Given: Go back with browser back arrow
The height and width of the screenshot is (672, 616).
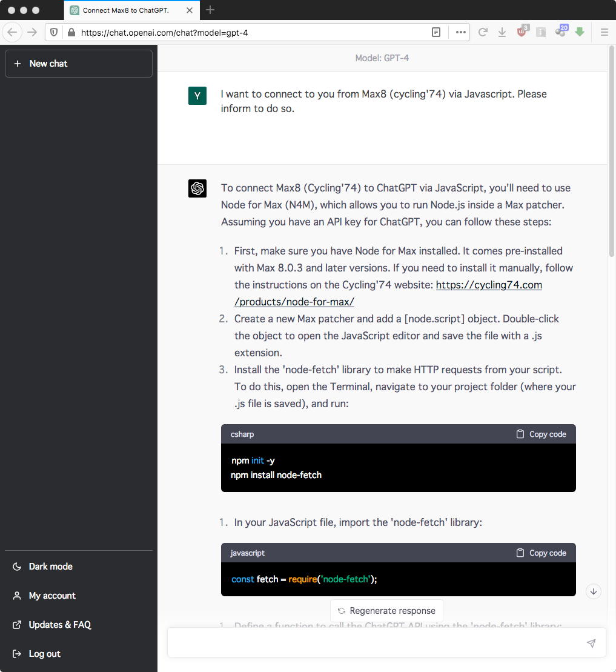Looking at the screenshot, I should (x=13, y=32).
